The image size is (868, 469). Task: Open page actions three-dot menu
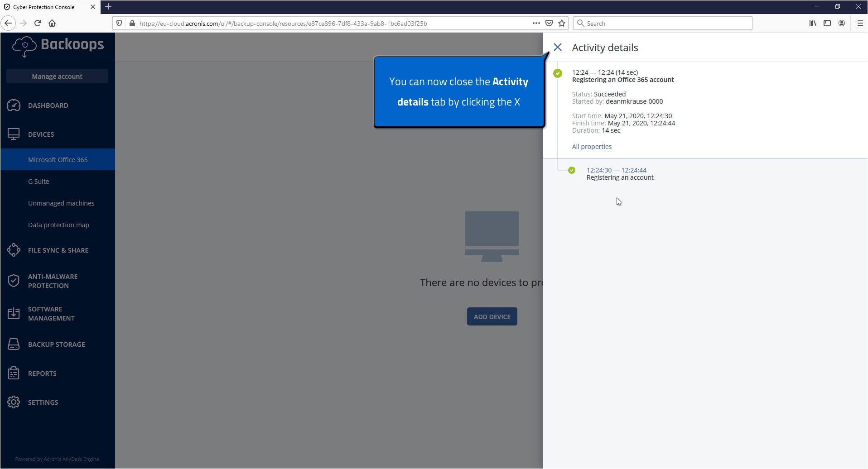click(536, 23)
